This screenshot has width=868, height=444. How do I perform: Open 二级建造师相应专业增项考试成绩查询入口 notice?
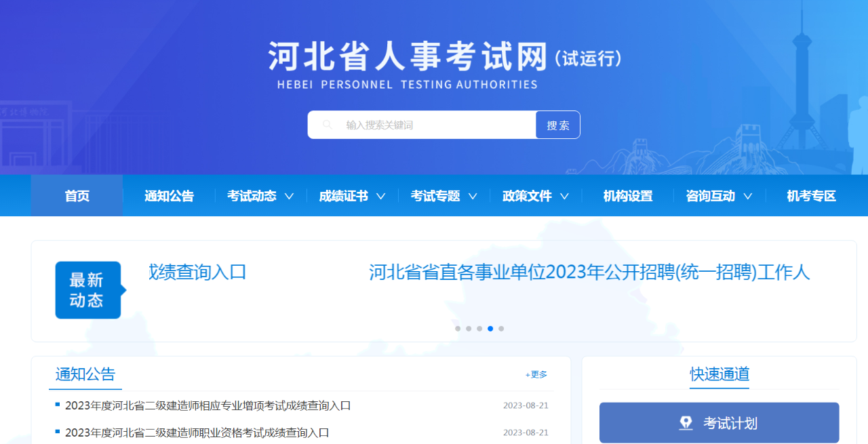click(208, 406)
